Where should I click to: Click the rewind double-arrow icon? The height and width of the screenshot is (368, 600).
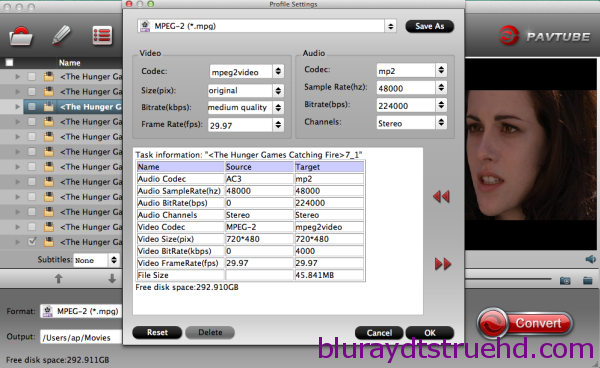[x=441, y=196]
